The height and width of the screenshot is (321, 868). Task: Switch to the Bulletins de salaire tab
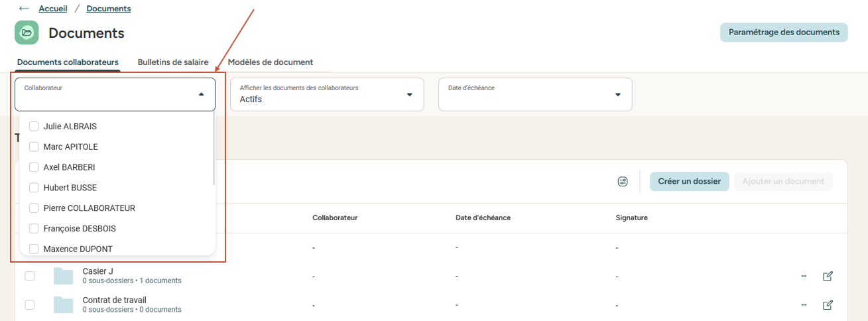(x=173, y=62)
